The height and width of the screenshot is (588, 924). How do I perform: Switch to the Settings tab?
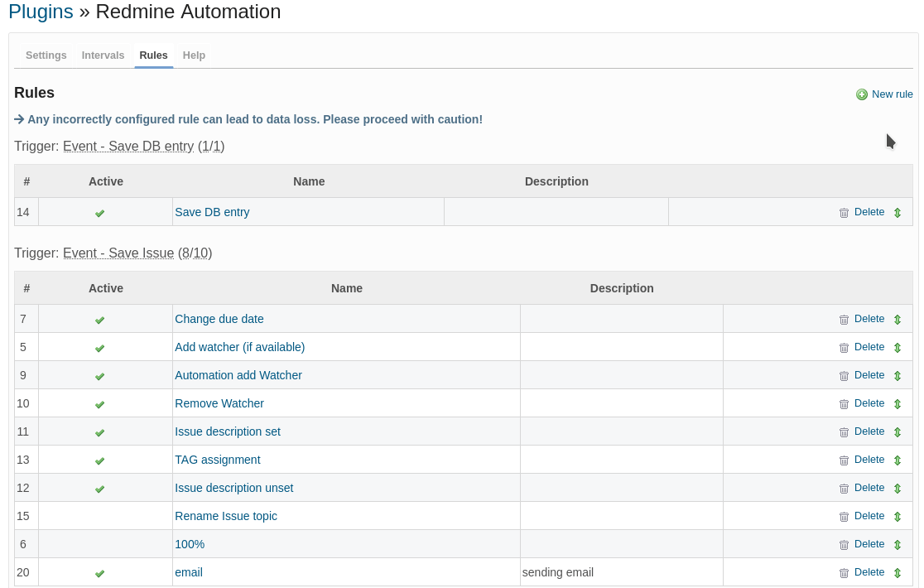(x=46, y=55)
